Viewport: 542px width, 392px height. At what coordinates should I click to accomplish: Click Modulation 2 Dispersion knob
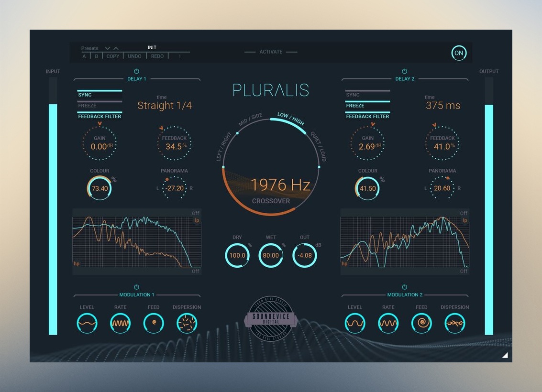454,324
